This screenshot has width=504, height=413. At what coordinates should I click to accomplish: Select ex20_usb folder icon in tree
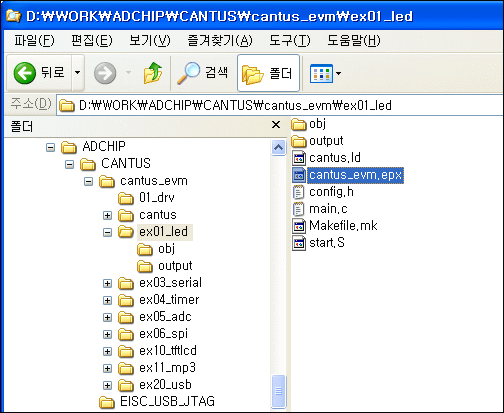tap(126, 385)
